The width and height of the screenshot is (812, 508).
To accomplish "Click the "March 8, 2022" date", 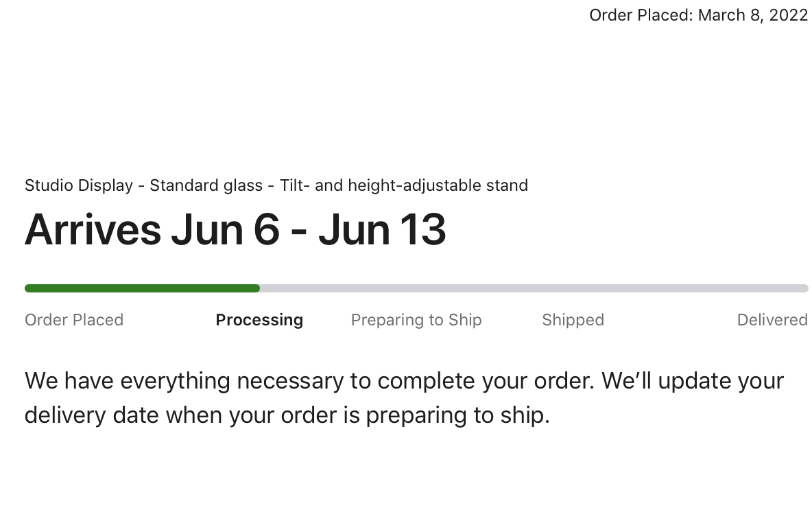I will pyautogui.click(x=753, y=15).
